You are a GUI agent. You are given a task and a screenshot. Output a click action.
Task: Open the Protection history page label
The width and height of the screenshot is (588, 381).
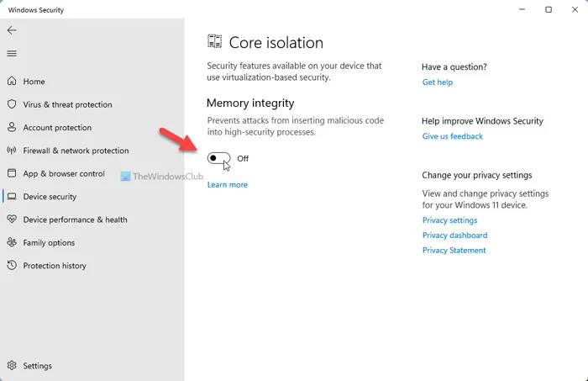tap(55, 266)
